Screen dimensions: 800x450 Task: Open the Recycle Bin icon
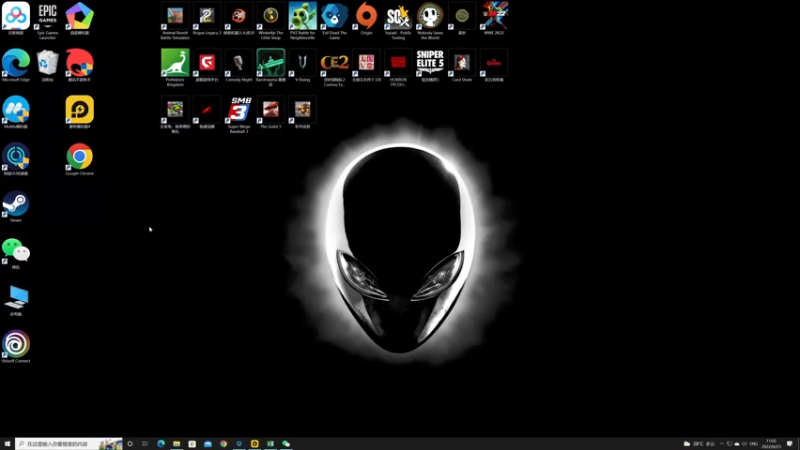[x=47, y=65]
